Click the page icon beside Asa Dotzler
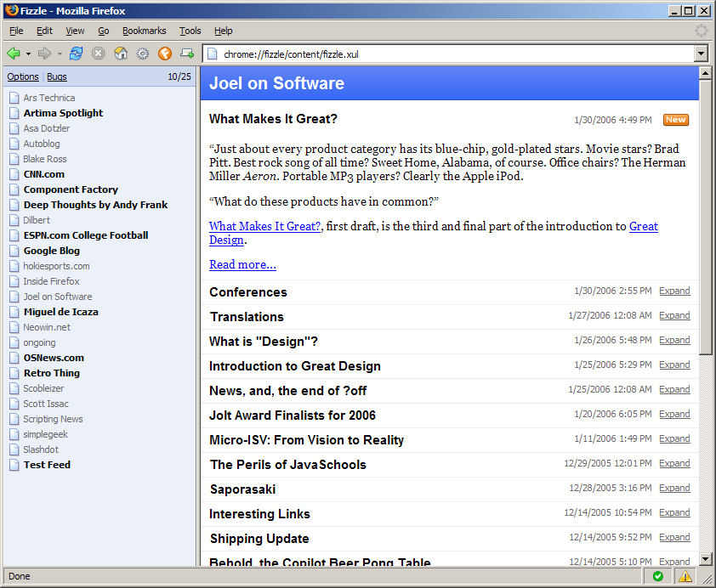This screenshot has height=588, width=716. pyautogui.click(x=14, y=128)
